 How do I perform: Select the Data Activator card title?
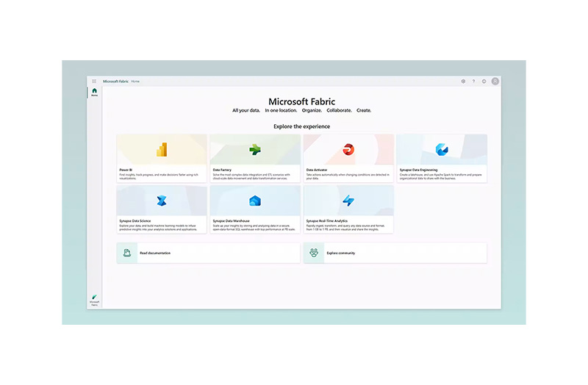coord(317,170)
